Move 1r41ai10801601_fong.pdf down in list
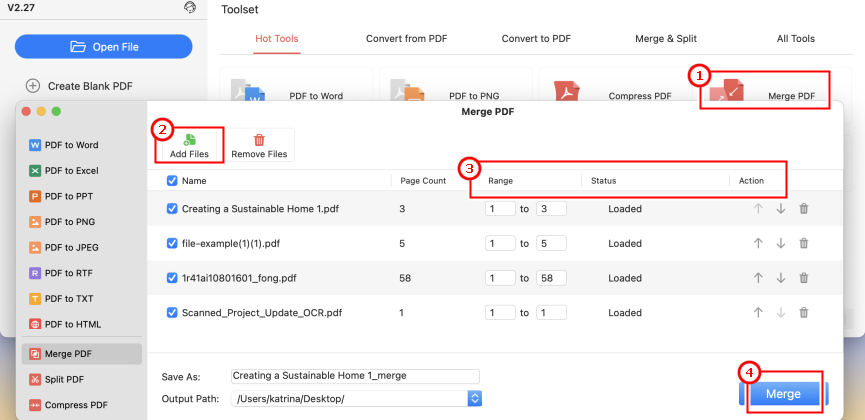 click(781, 278)
